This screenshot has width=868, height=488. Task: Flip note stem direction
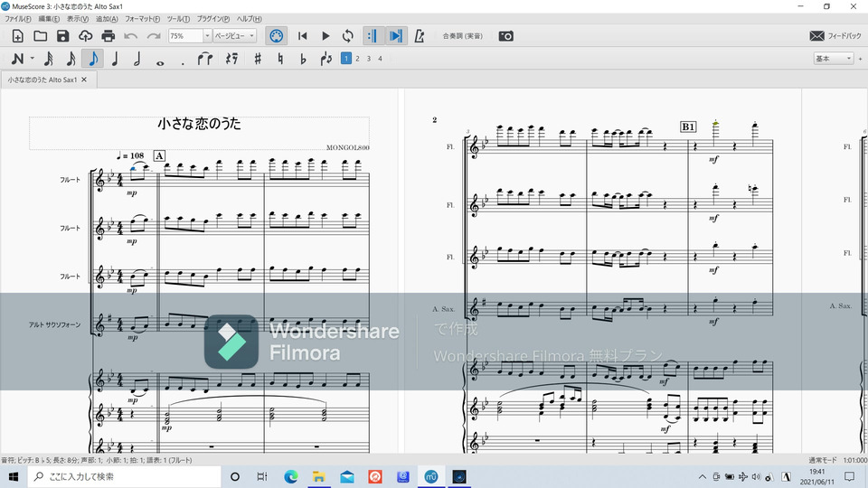[x=326, y=59]
